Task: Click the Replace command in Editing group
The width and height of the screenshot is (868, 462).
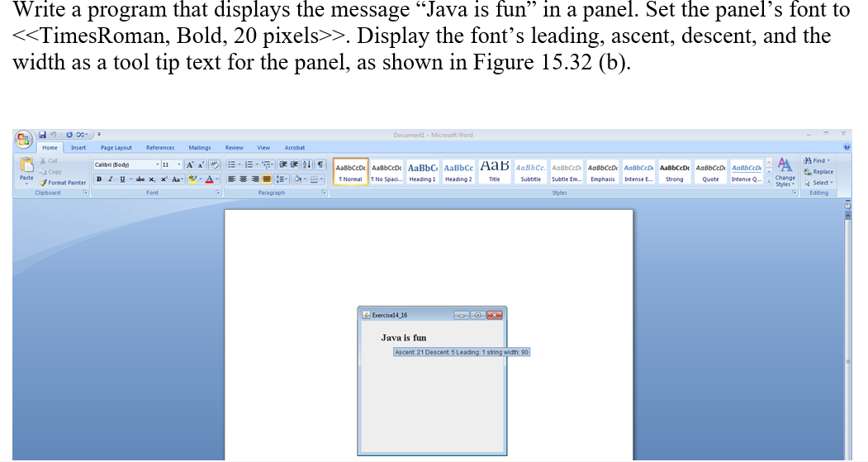Action: point(818,172)
